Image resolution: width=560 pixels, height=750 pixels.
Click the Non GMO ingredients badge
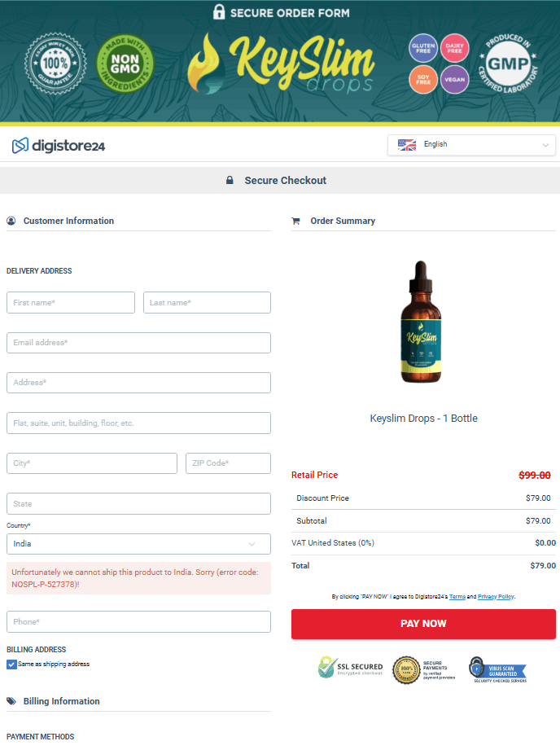pos(125,64)
